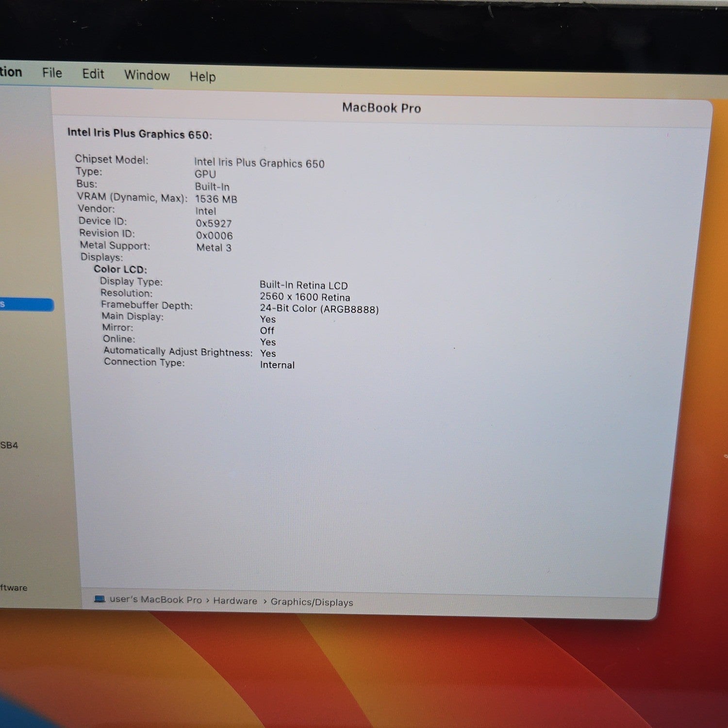Image resolution: width=728 pixels, height=728 pixels.
Task: Click the "Framebuffer Depth:" label
Action: click(x=147, y=305)
